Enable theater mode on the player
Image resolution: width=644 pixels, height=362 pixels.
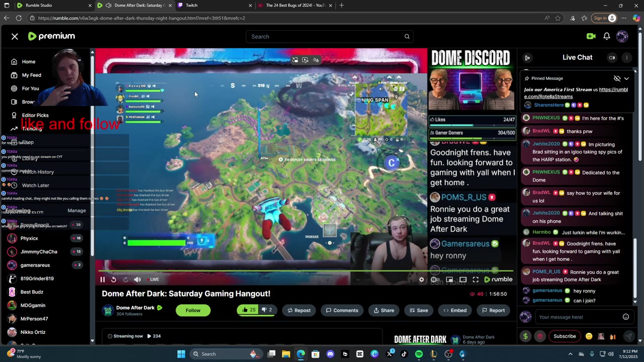pyautogui.click(x=463, y=280)
